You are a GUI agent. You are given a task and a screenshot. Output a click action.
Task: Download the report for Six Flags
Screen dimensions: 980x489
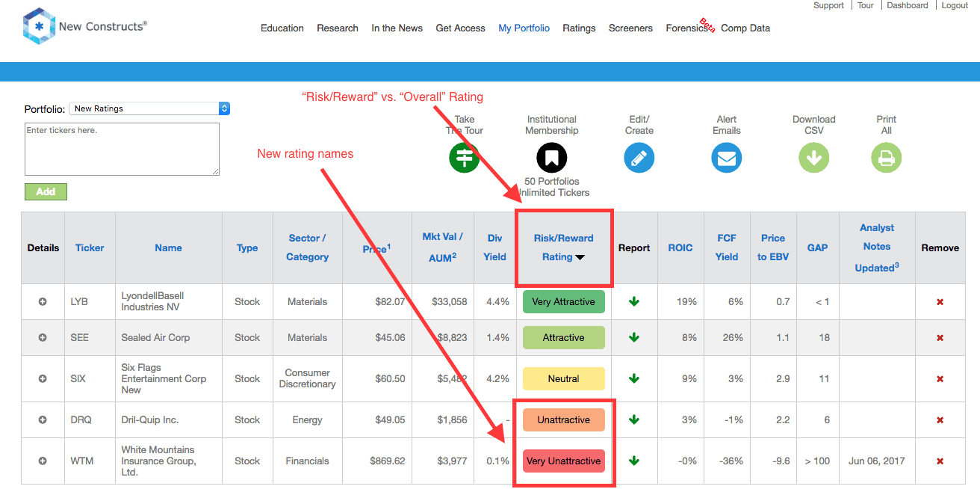[x=634, y=378]
